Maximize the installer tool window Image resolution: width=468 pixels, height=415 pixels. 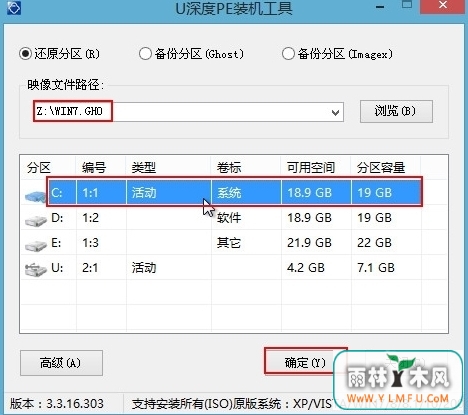pyautogui.click(x=407, y=5)
